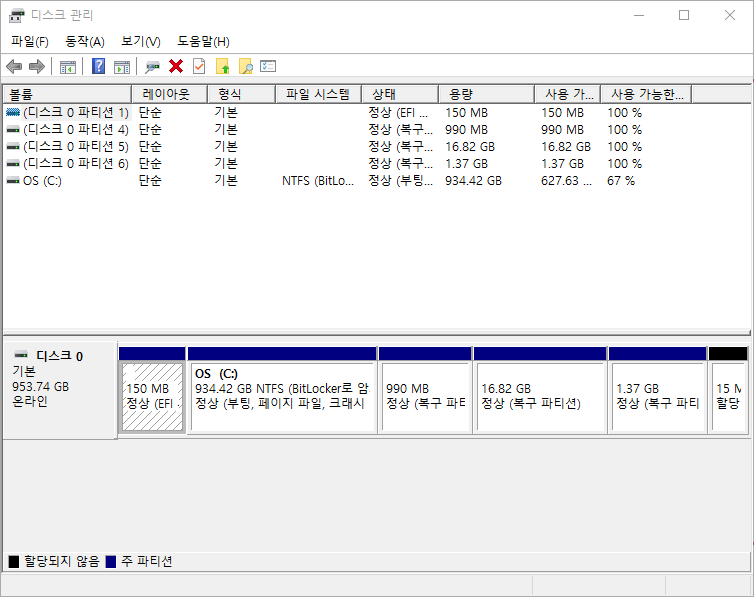The image size is (754, 597).
Task: Sort by the 사용 가... column header
Action: tap(568, 94)
